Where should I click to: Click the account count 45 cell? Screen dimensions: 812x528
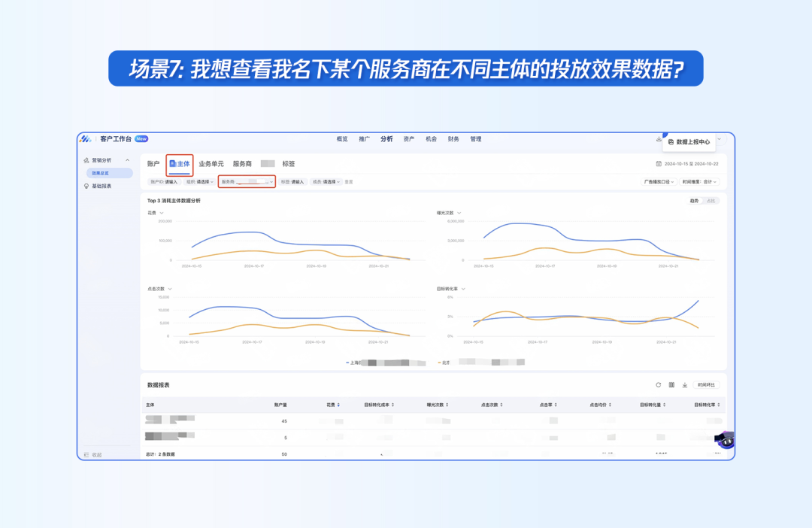[x=284, y=421]
